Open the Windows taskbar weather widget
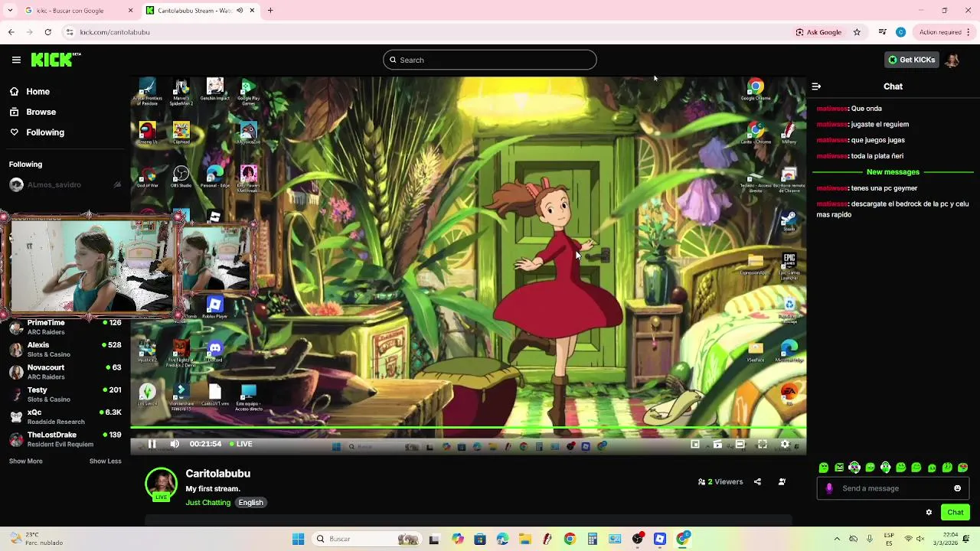The width and height of the screenshot is (980, 551). point(34,539)
